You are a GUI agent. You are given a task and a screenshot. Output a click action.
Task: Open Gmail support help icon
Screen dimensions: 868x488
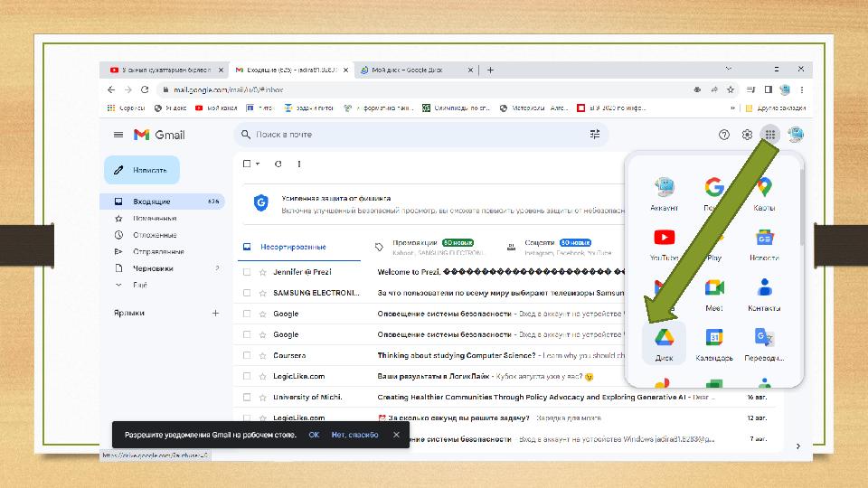[723, 135]
